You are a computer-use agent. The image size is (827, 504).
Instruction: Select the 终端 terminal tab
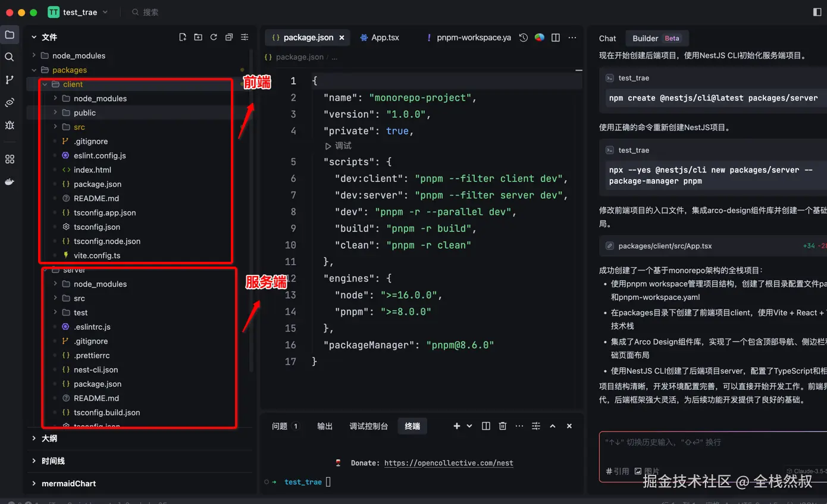click(412, 426)
